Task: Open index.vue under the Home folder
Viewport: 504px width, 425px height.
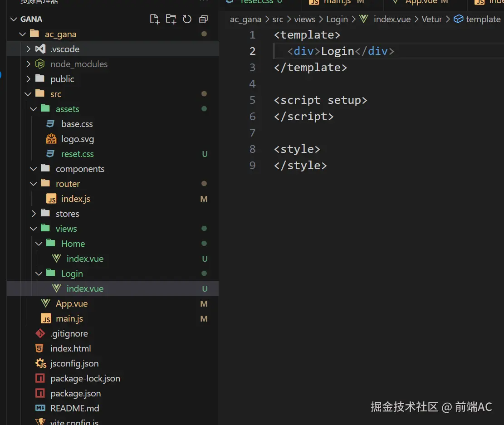Action: coord(85,259)
